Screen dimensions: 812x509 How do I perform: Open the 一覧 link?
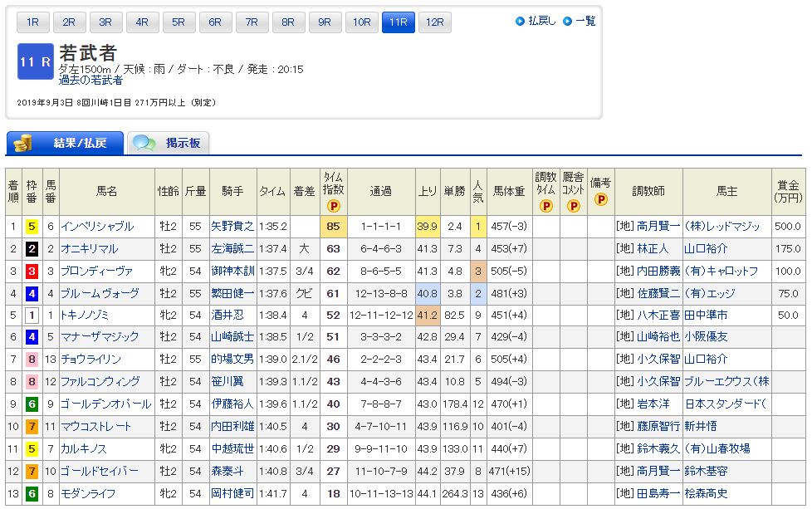pos(585,22)
